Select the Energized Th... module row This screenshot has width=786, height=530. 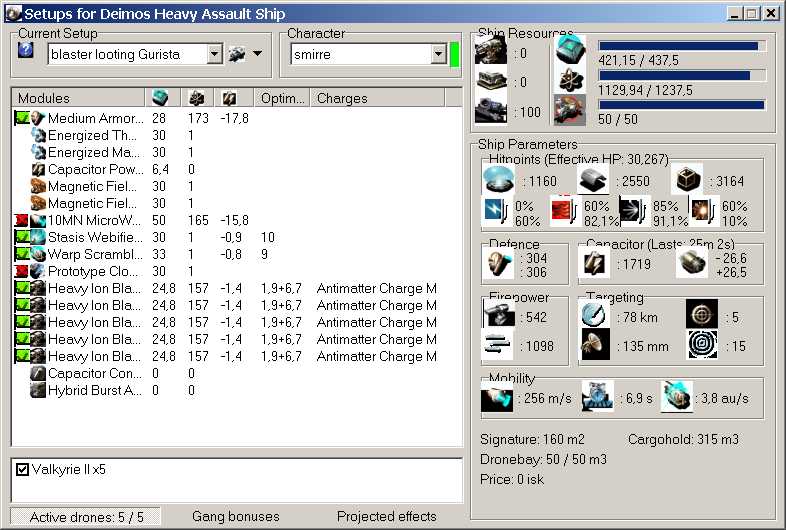point(237,135)
